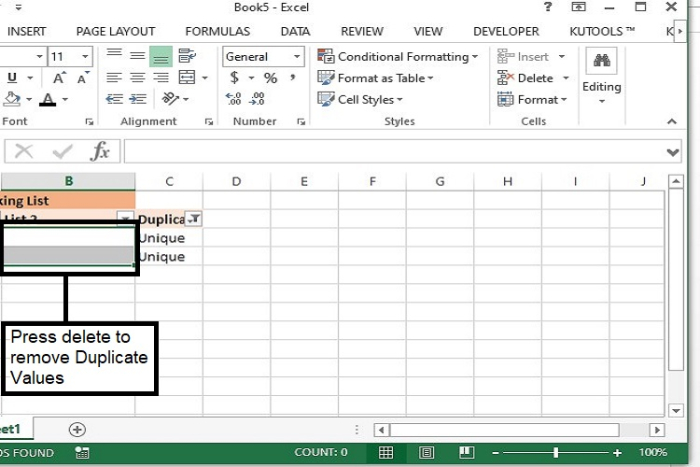This screenshot has height=467, width=700.
Task: Click Increase Indent icon
Action: click(x=138, y=99)
